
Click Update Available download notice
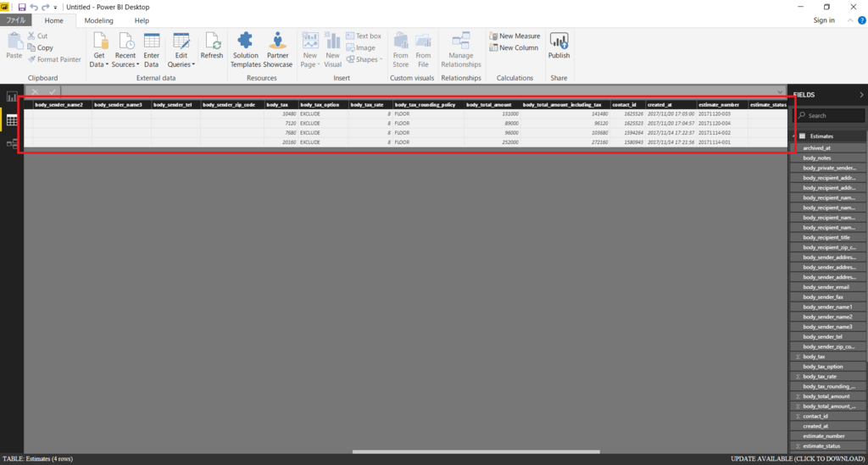pyautogui.click(x=797, y=459)
